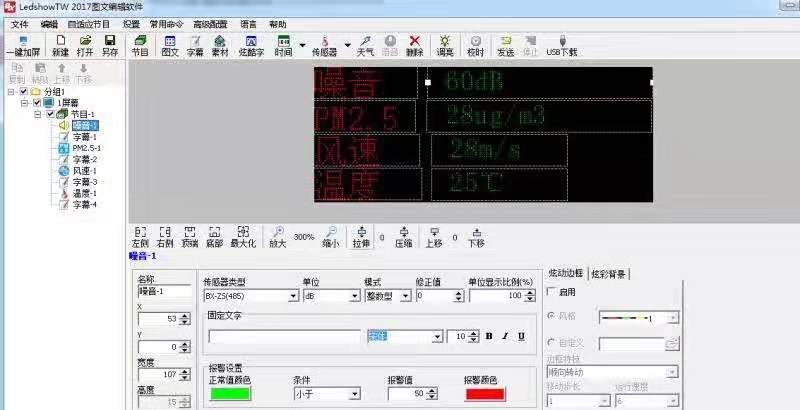Image resolution: width=800 pixels, height=410 pixels.
Task: Open the 自适应节目 menu
Action: click(x=89, y=24)
